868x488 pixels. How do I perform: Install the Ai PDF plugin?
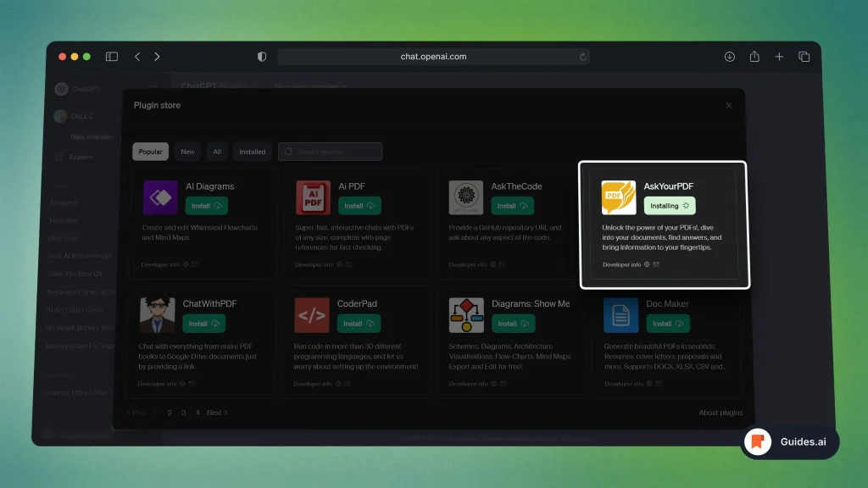click(x=359, y=206)
